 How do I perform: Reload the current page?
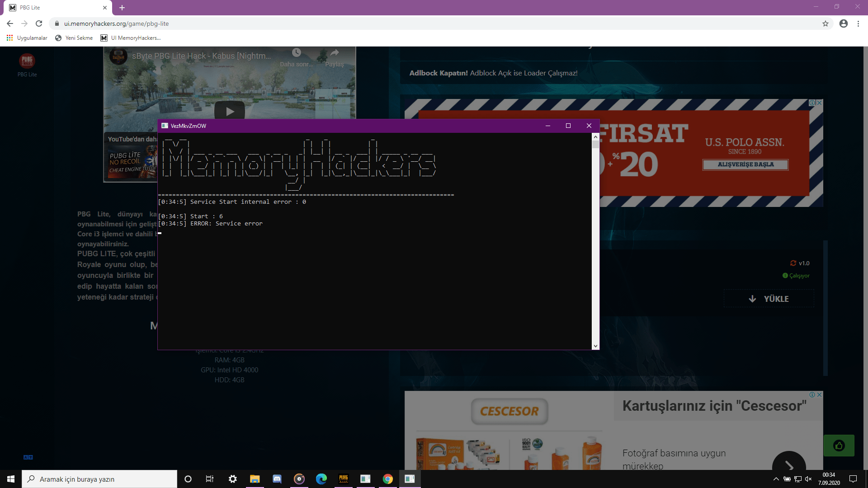click(x=39, y=23)
